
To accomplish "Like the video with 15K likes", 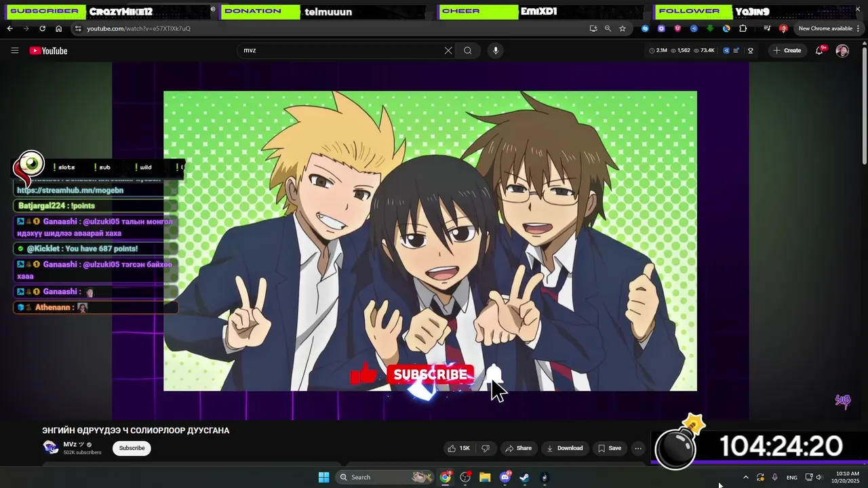I will pyautogui.click(x=458, y=448).
